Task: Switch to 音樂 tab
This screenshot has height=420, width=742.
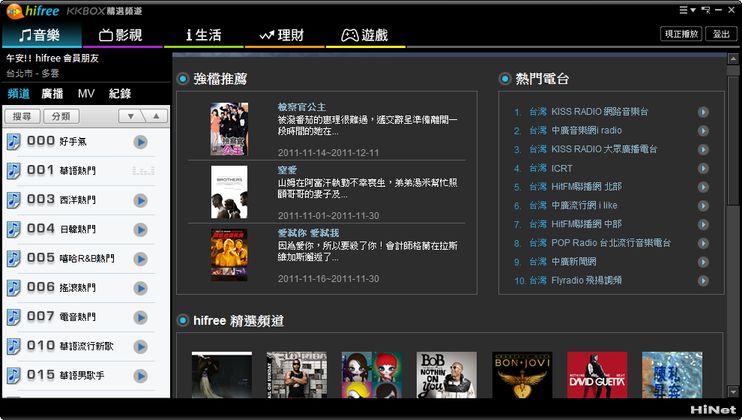Action: [42, 35]
